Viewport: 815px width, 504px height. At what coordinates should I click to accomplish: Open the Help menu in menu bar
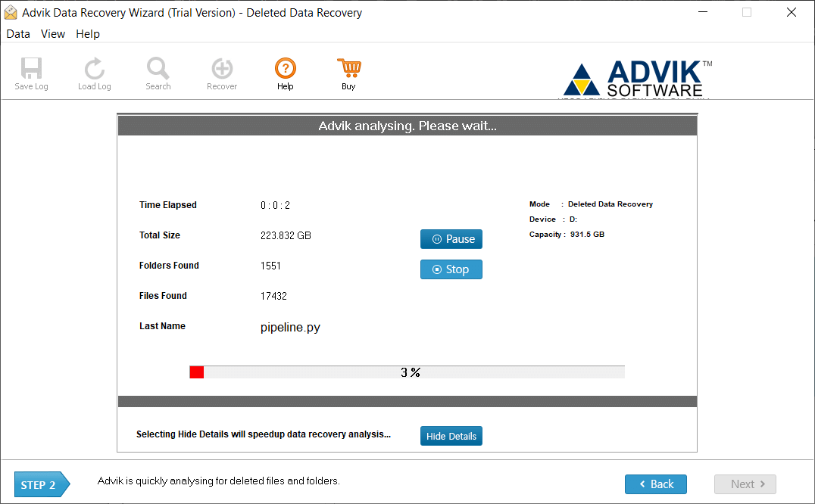tap(88, 34)
